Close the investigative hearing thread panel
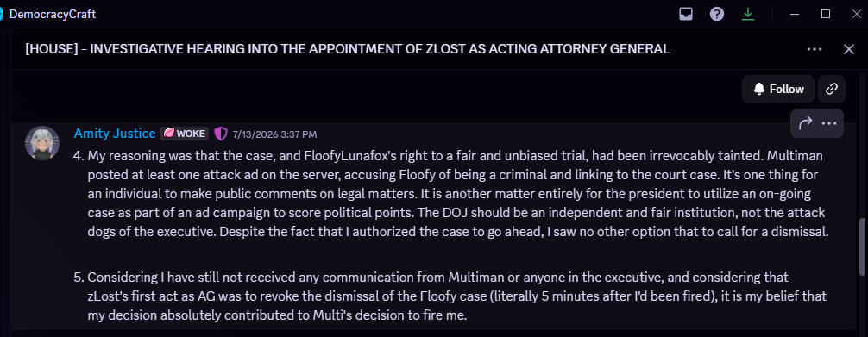 (x=849, y=49)
